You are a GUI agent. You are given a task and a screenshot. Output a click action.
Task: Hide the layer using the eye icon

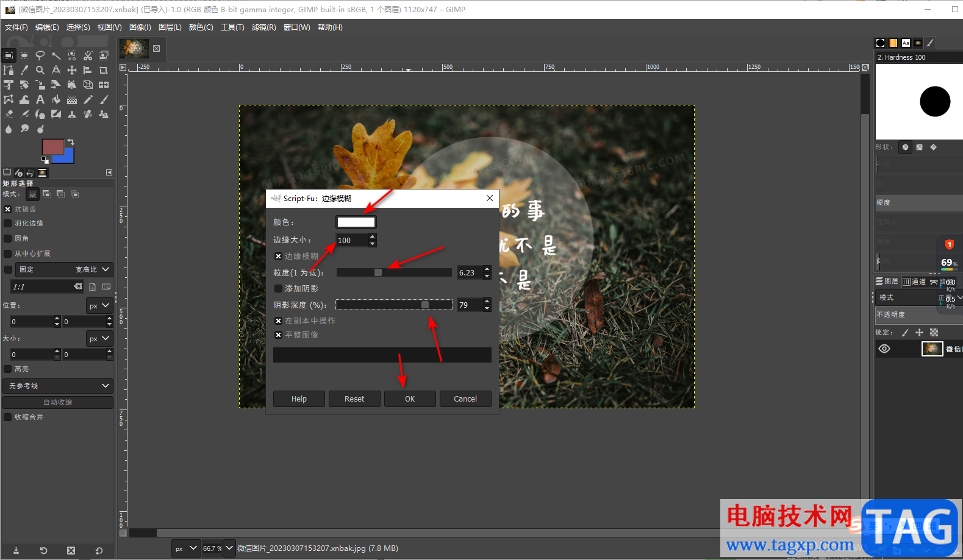tap(884, 349)
